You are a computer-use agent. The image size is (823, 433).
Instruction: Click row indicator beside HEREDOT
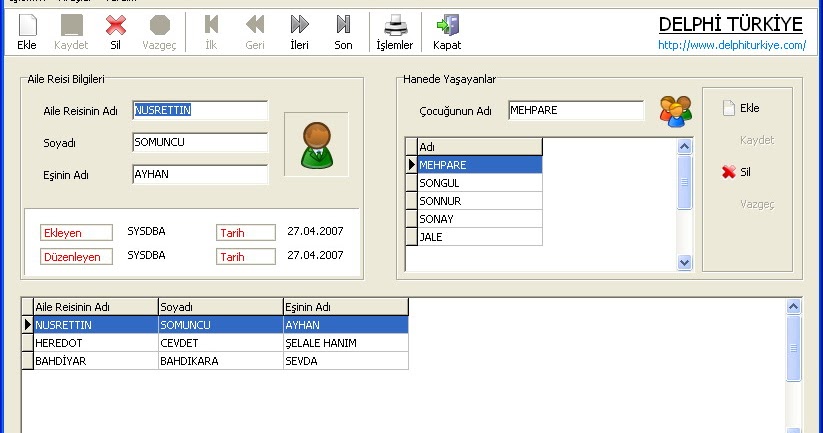tap(27, 343)
